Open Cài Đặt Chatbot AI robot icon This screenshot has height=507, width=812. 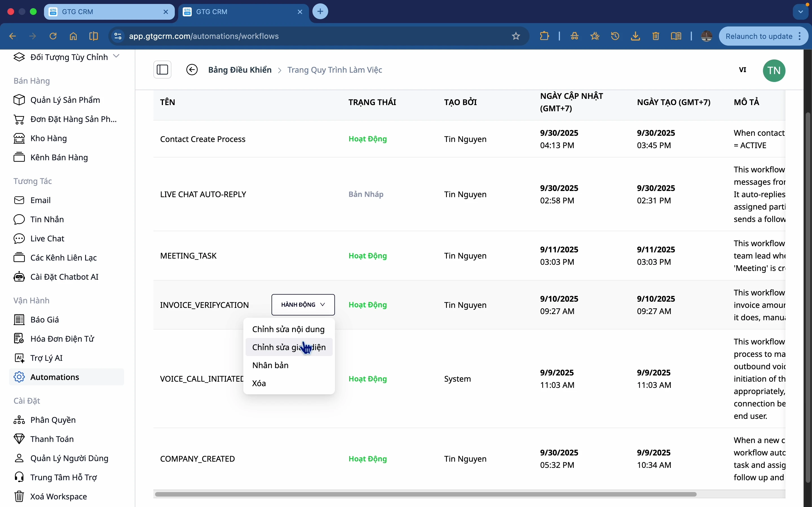tap(19, 277)
